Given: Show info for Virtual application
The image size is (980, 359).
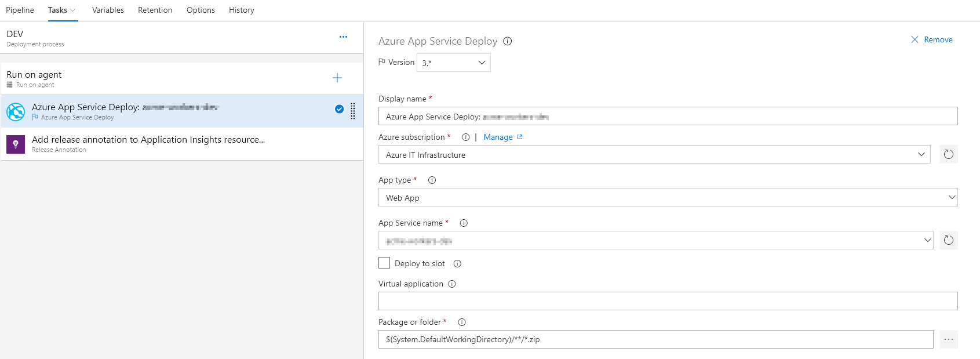Looking at the screenshot, I should coord(452,284).
